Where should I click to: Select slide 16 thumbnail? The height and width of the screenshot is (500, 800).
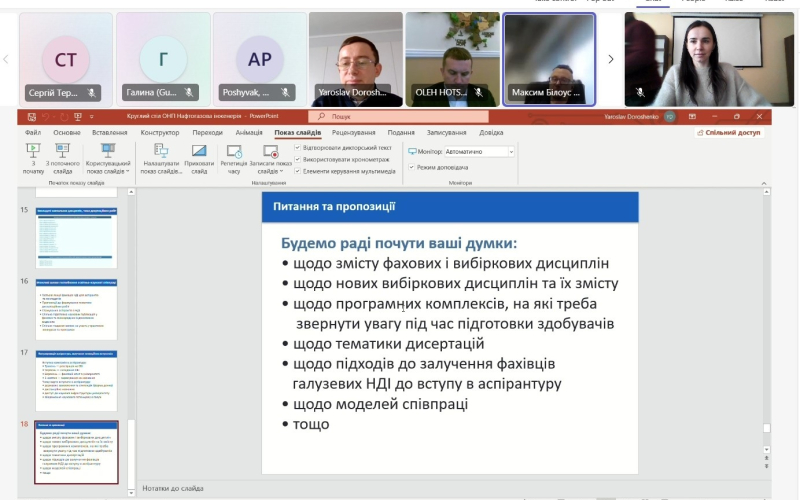[76, 309]
